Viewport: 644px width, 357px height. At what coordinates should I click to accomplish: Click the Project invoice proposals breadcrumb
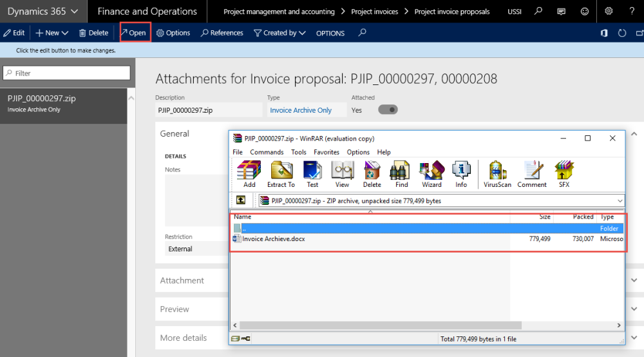pos(452,12)
